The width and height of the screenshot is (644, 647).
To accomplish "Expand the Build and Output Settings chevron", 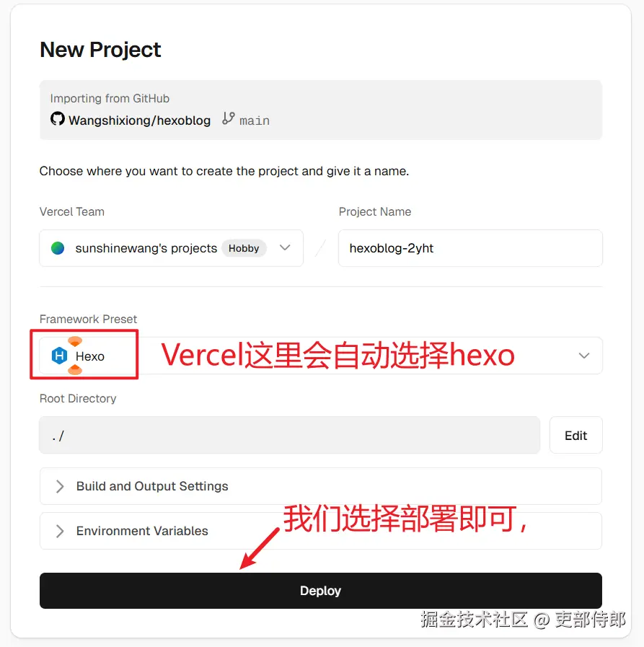I will tap(60, 486).
